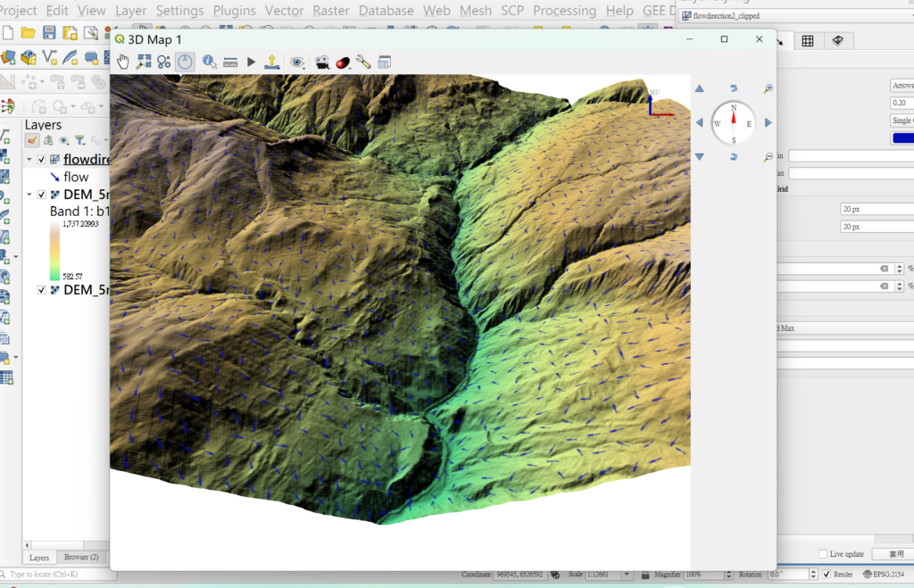Open the Raster menu
914x588 pixels.
click(x=331, y=11)
